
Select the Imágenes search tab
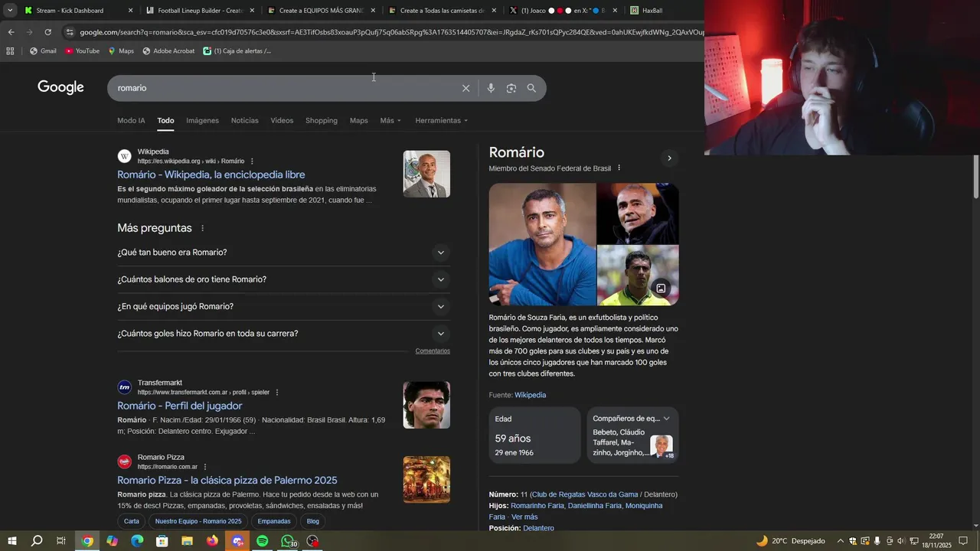coord(202,121)
